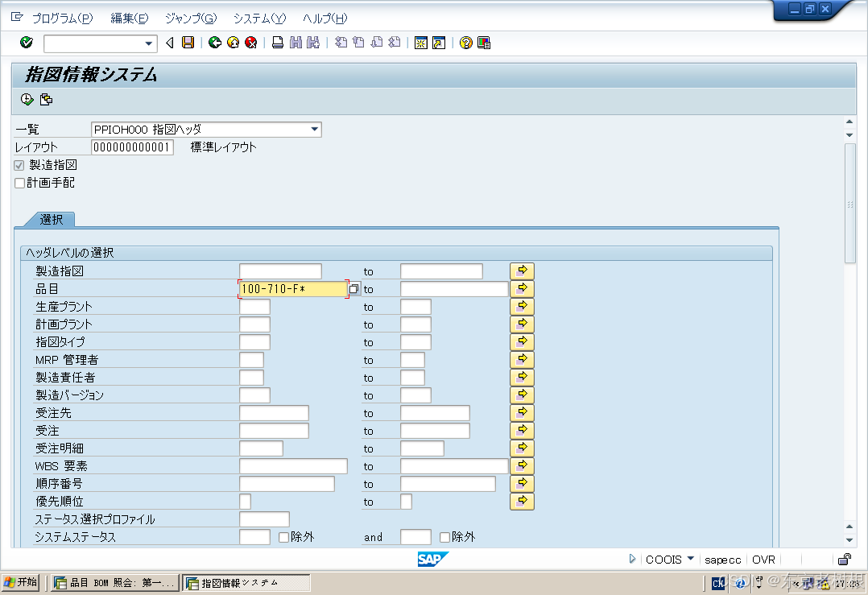Open the プログラム(P) menu
This screenshot has width=868, height=595.
(x=62, y=19)
